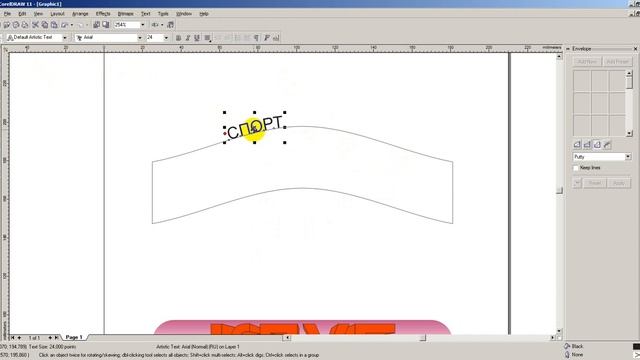Screen dimensions: 640x360
Task: Click preset list scroll-up arrow
Action: click(629, 73)
